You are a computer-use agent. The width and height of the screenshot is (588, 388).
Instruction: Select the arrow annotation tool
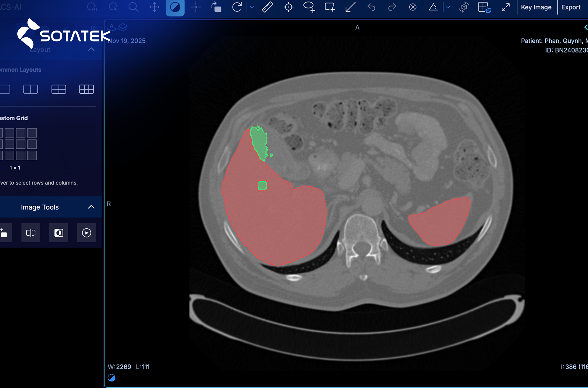point(350,7)
